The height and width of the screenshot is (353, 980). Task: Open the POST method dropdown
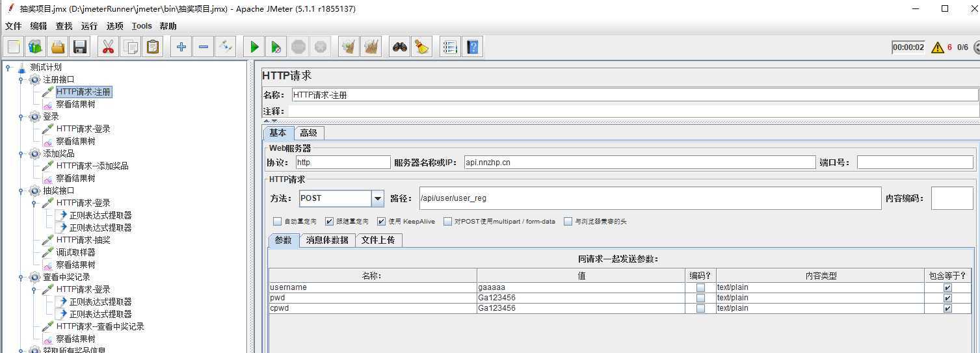click(378, 198)
